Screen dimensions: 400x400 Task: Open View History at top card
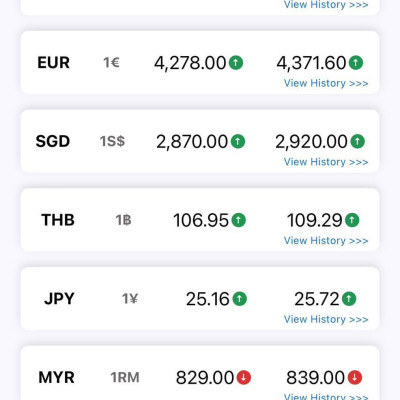coord(326,5)
